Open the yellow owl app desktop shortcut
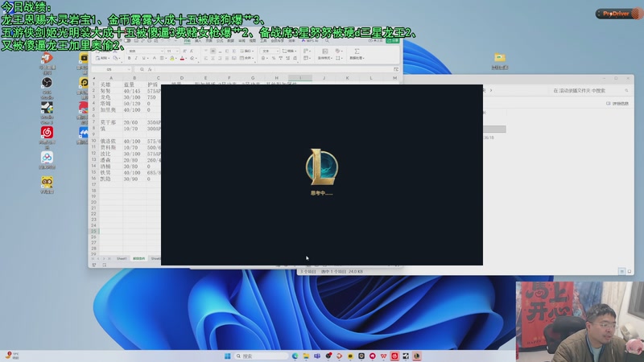644x362 pixels. 47,185
